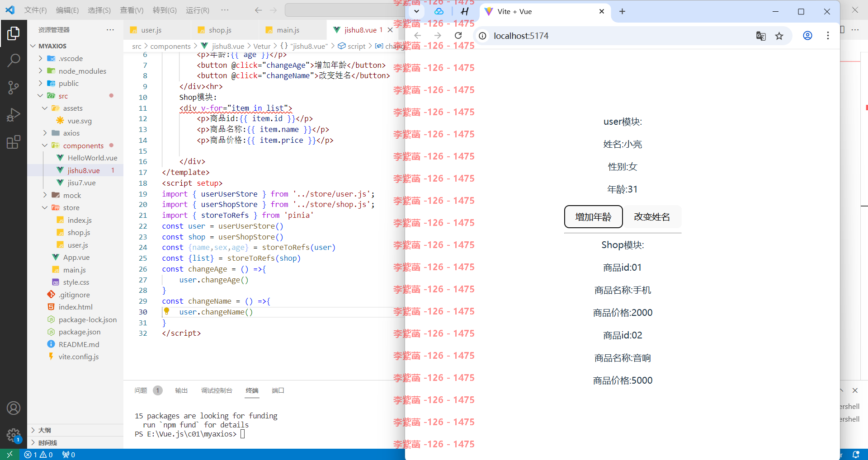The image size is (868, 460).
Task: Open the Extensions view
Action: point(14,142)
